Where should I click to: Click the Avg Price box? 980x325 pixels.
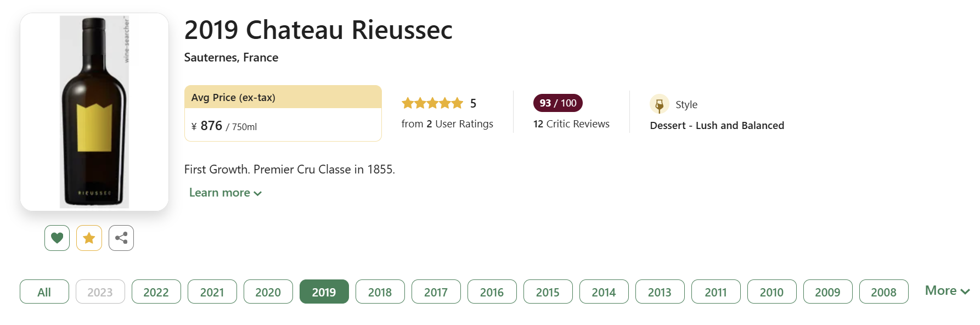[x=283, y=113]
